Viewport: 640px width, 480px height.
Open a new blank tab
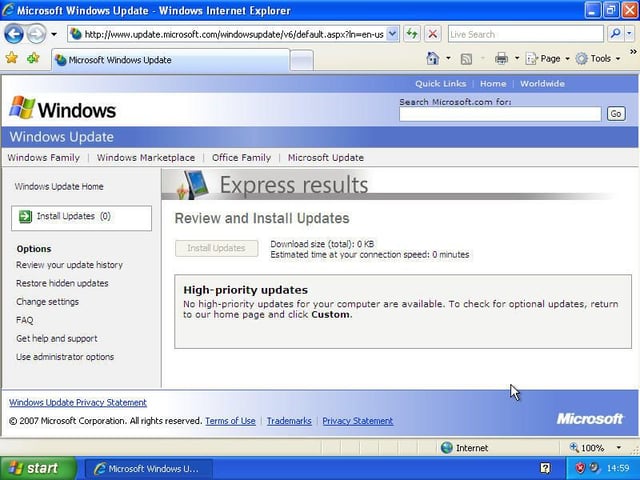tap(302, 61)
